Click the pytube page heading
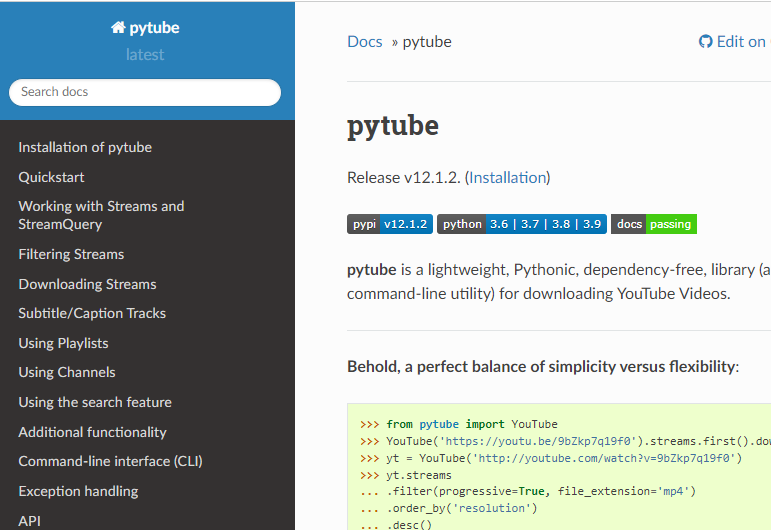 [x=392, y=126]
